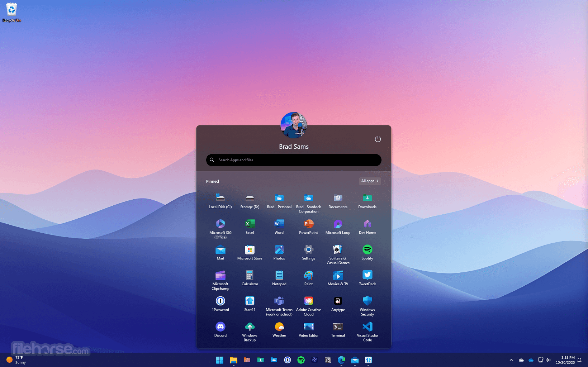Launch Video Editor
The image size is (588, 367).
308,330
